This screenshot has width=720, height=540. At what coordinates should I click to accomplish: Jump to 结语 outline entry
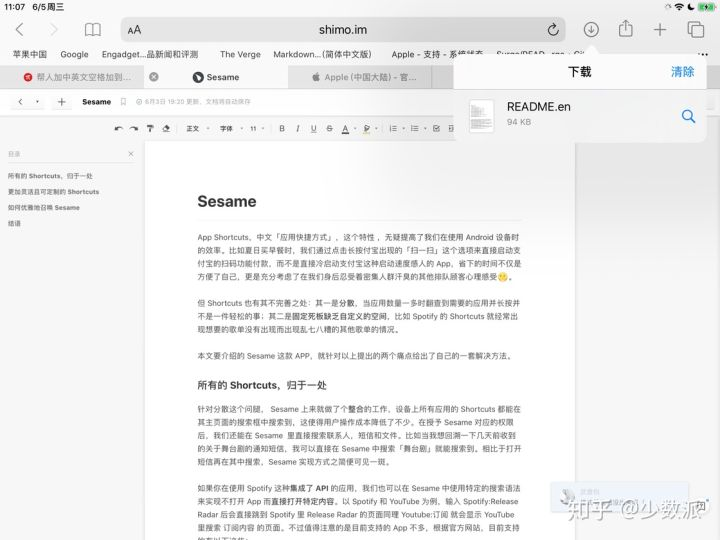pos(14,224)
